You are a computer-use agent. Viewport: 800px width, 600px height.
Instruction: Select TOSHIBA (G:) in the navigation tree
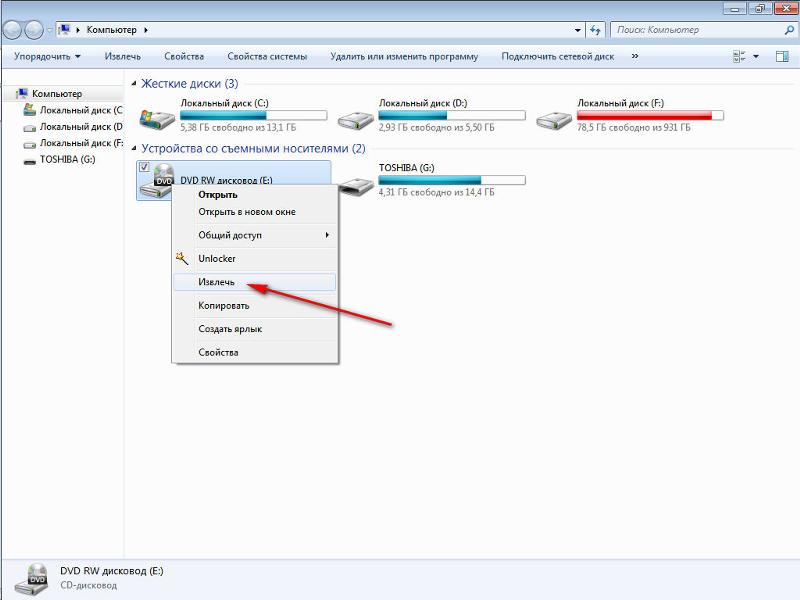67,159
